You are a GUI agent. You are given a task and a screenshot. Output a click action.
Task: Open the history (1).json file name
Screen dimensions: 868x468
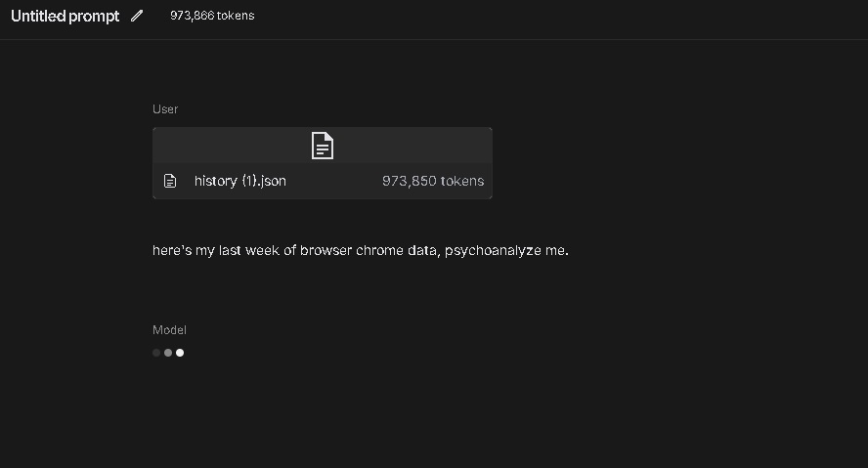[240, 181]
